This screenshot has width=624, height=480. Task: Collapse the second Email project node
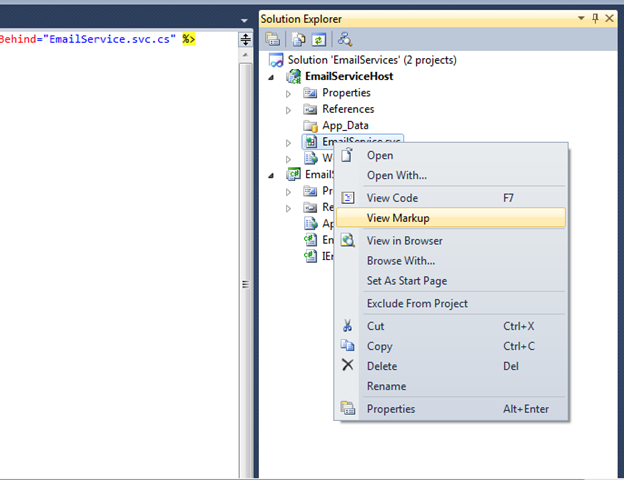271,175
